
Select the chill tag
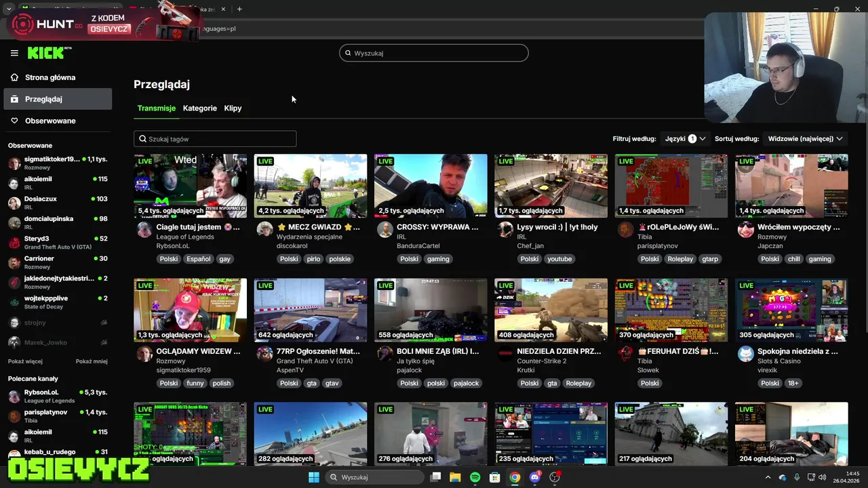(793, 259)
